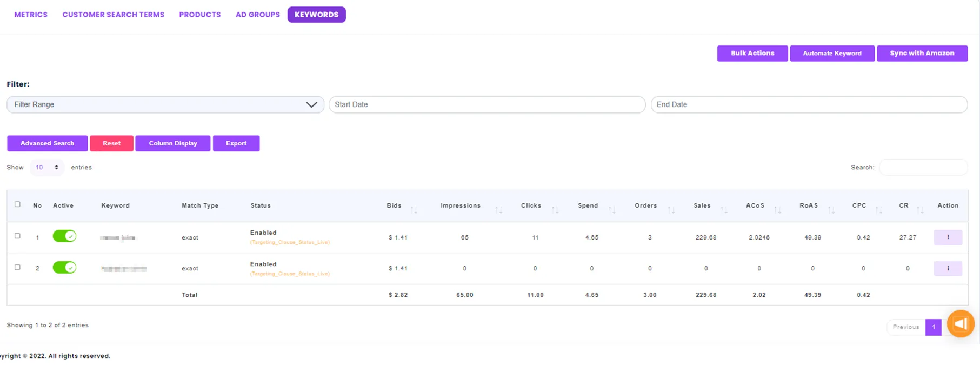Click Targeting_Clause_Status_Live text in row 2
This screenshot has height=365, width=980.
[290, 274]
